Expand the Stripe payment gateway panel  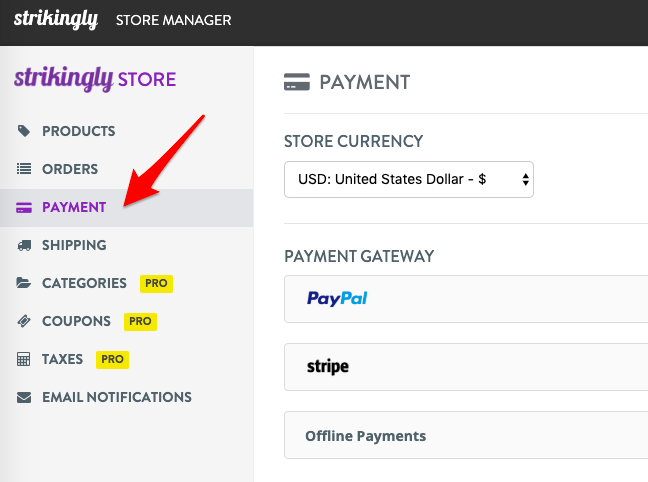(x=466, y=367)
